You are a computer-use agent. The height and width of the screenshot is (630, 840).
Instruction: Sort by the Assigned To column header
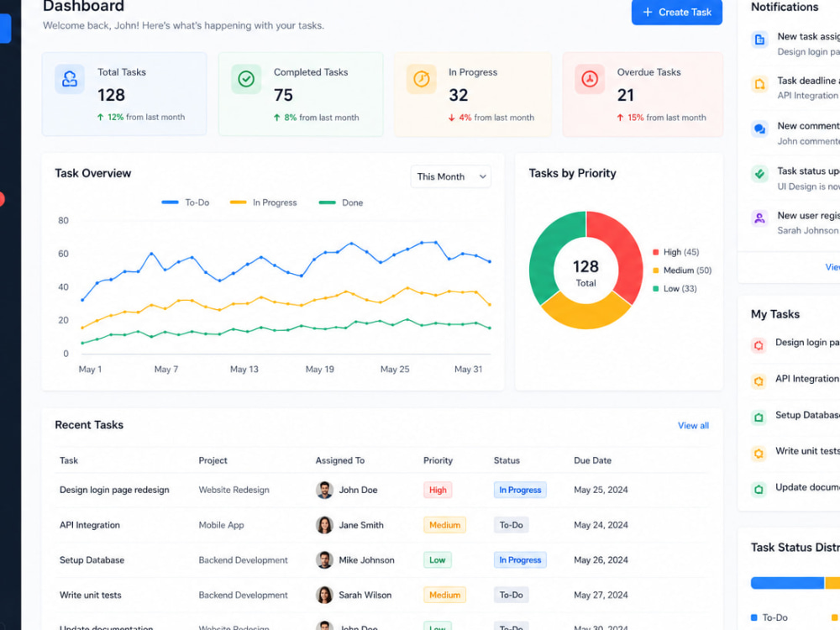[339, 460]
